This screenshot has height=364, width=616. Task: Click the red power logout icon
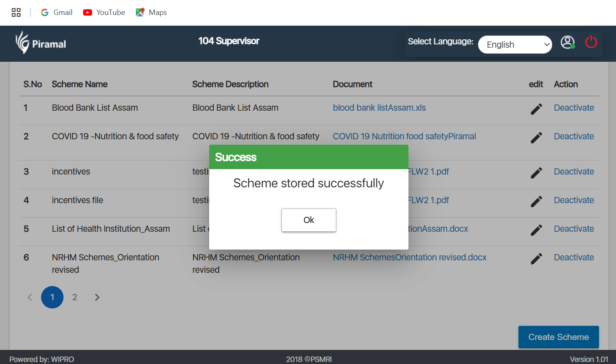(591, 42)
